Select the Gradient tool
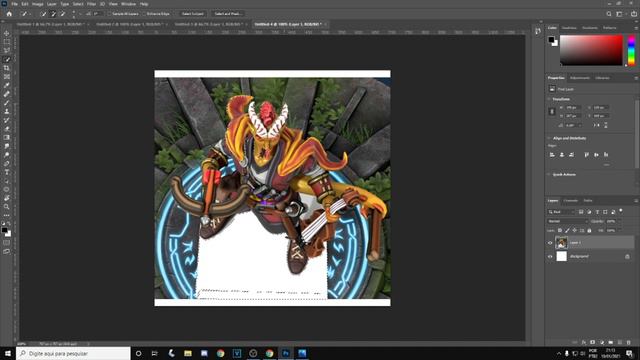640x360 pixels. (7, 138)
